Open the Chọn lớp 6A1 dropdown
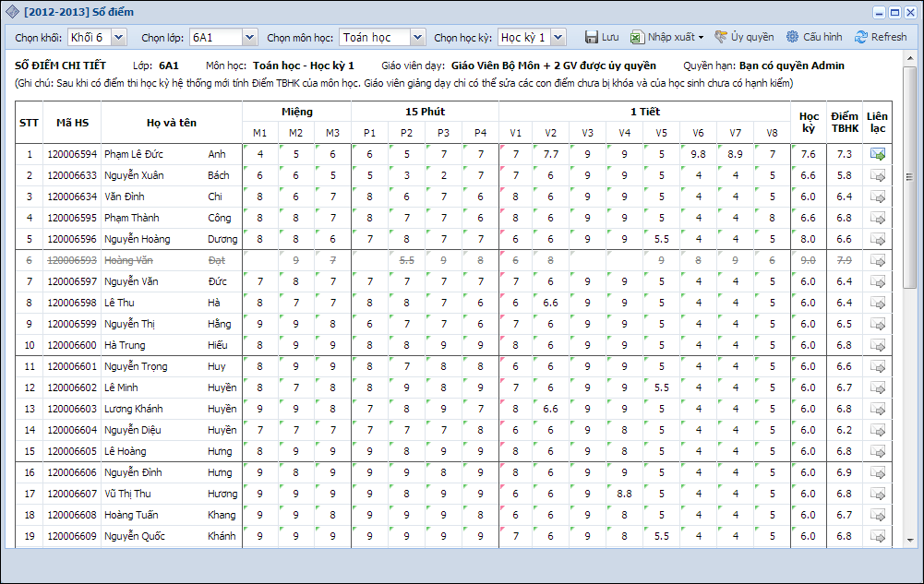Image resolution: width=924 pixels, height=584 pixels. (x=248, y=37)
